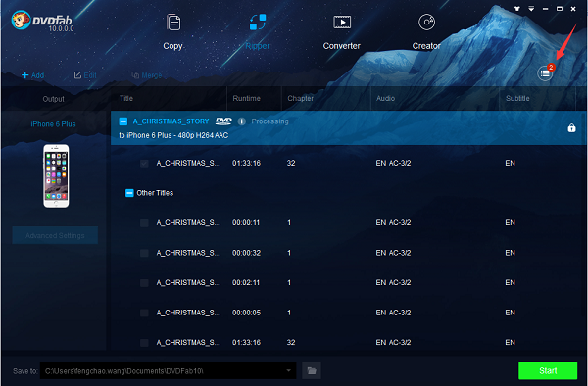Open the task queue list icon
588x386 pixels.
click(545, 73)
